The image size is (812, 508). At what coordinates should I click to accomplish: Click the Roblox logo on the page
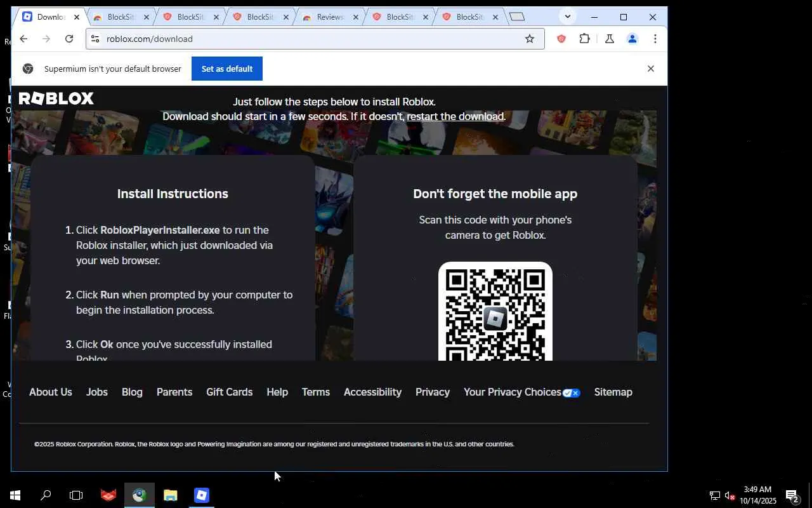point(56,98)
